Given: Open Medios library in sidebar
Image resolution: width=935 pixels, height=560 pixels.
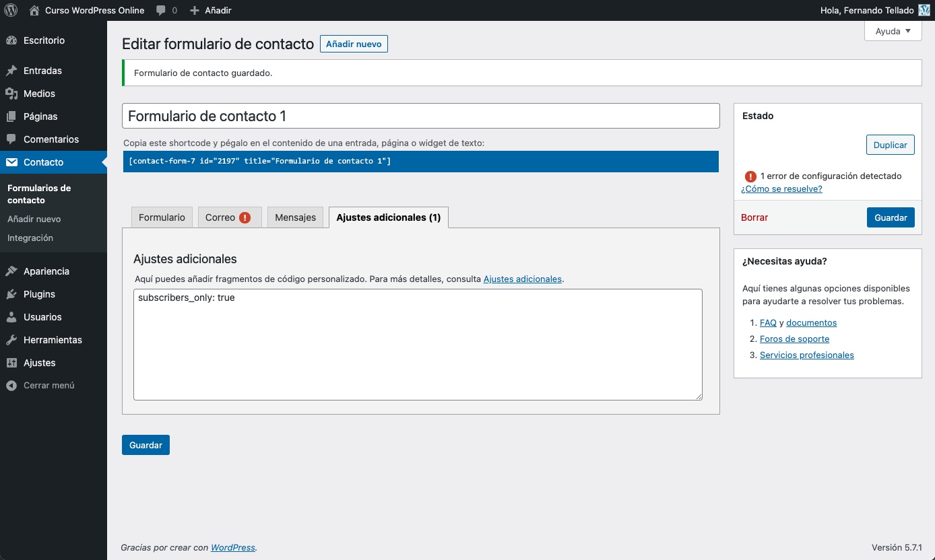Looking at the screenshot, I should click(x=39, y=94).
